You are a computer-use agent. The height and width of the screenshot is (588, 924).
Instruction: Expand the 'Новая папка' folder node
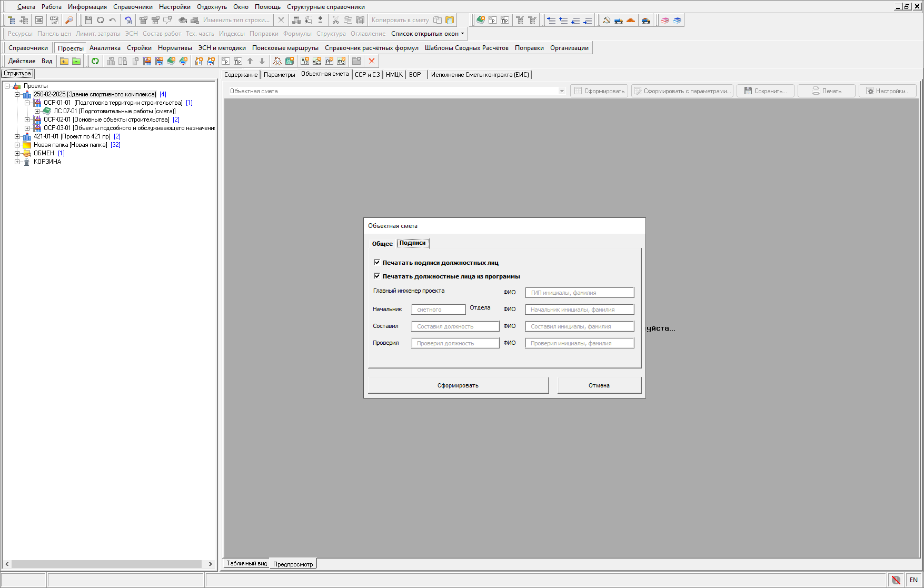click(x=17, y=145)
